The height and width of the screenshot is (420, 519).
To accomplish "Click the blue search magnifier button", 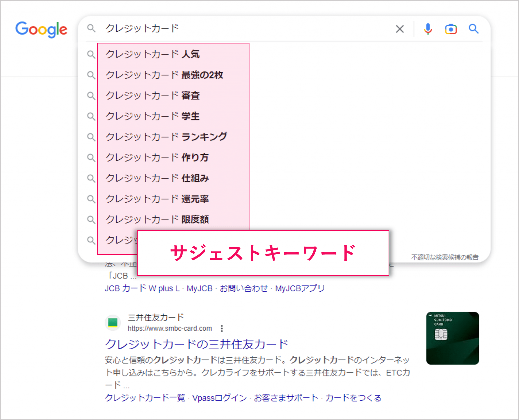I will click(x=473, y=29).
